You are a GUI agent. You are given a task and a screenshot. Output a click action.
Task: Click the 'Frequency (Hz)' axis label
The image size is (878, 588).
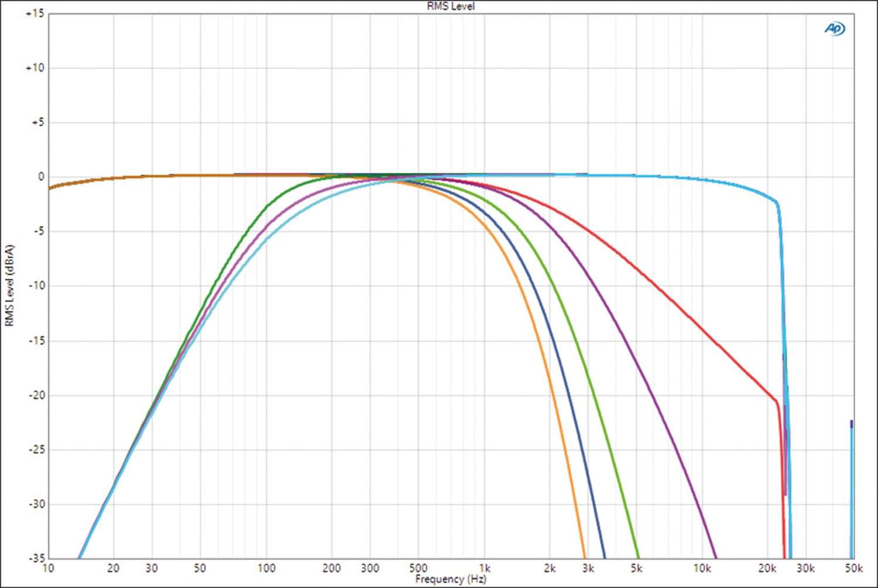coord(451,579)
